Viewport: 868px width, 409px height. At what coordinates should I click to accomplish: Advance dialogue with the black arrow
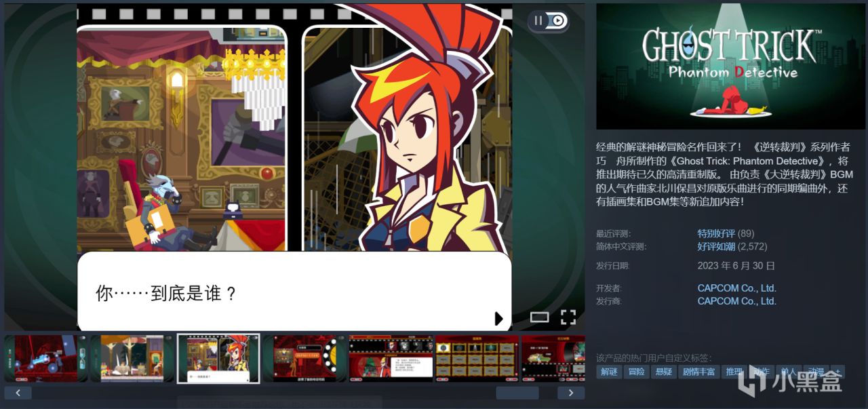[x=499, y=318]
